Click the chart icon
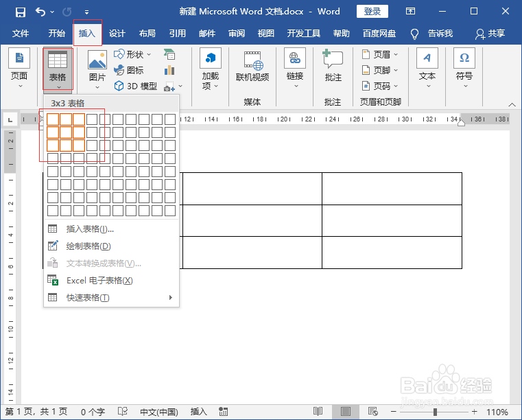 coord(169,70)
